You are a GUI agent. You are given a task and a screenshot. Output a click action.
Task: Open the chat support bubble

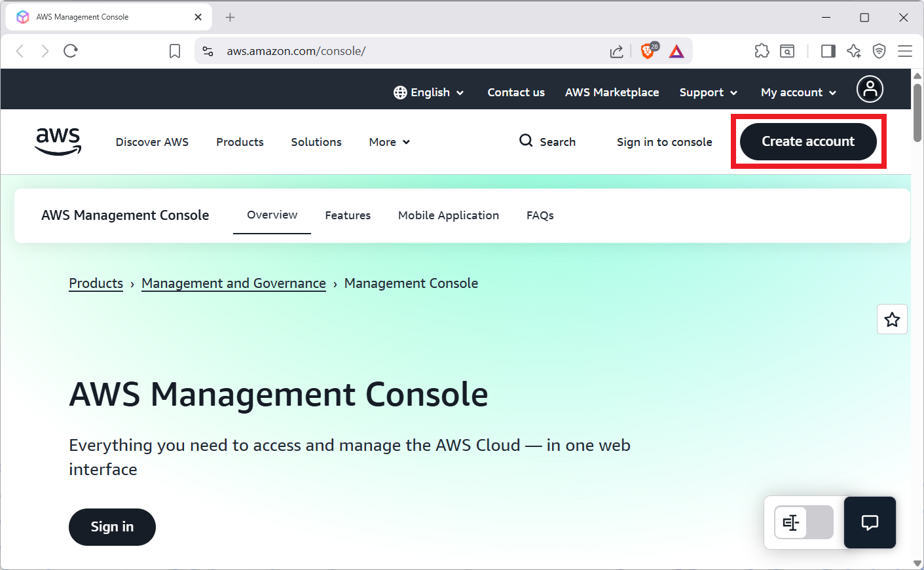click(x=870, y=522)
